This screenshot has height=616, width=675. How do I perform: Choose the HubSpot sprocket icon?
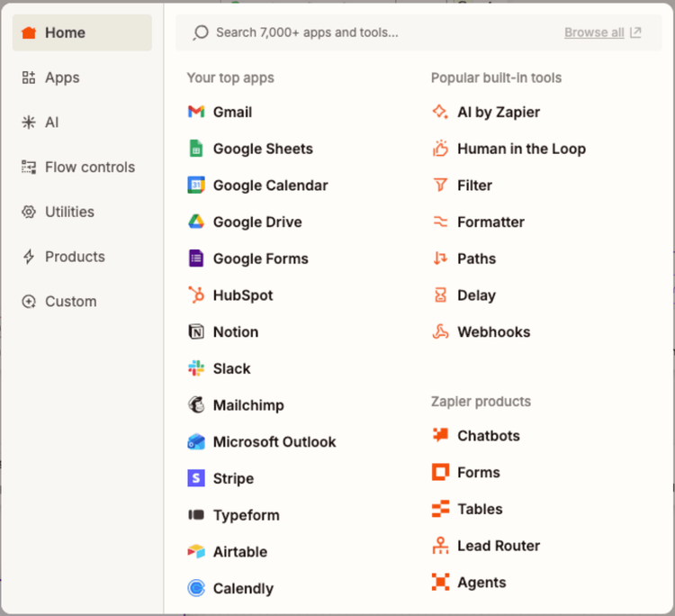point(196,295)
